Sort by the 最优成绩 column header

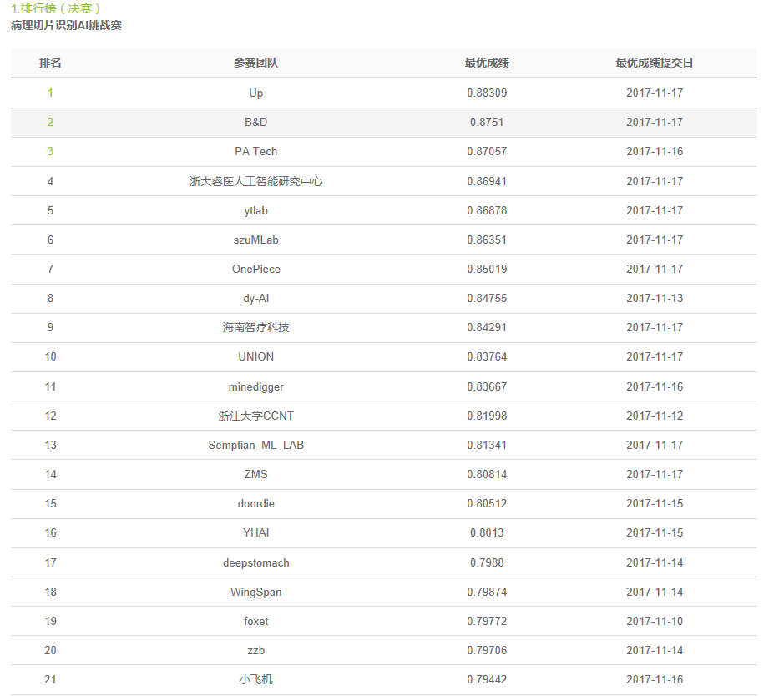tap(487, 63)
